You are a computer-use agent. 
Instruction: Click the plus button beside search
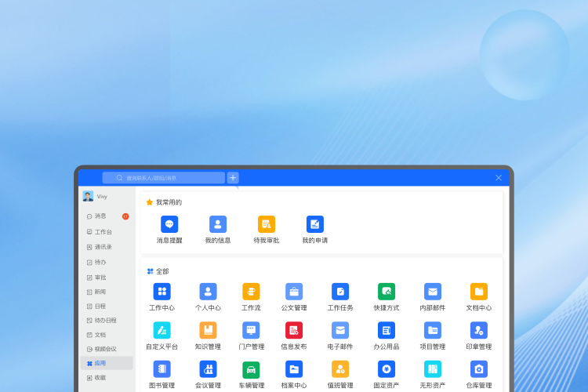click(233, 178)
